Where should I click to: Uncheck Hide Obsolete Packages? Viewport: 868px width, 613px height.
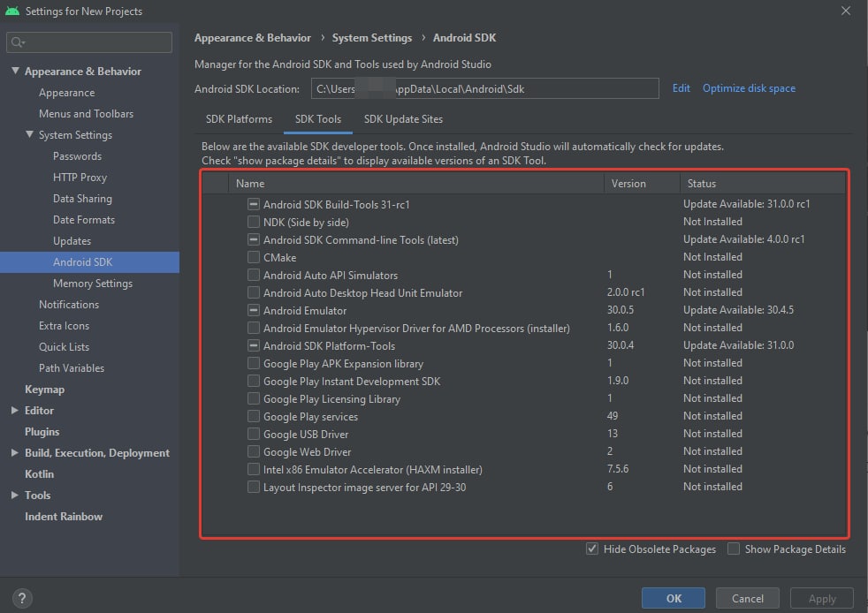pyautogui.click(x=591, y=549)
